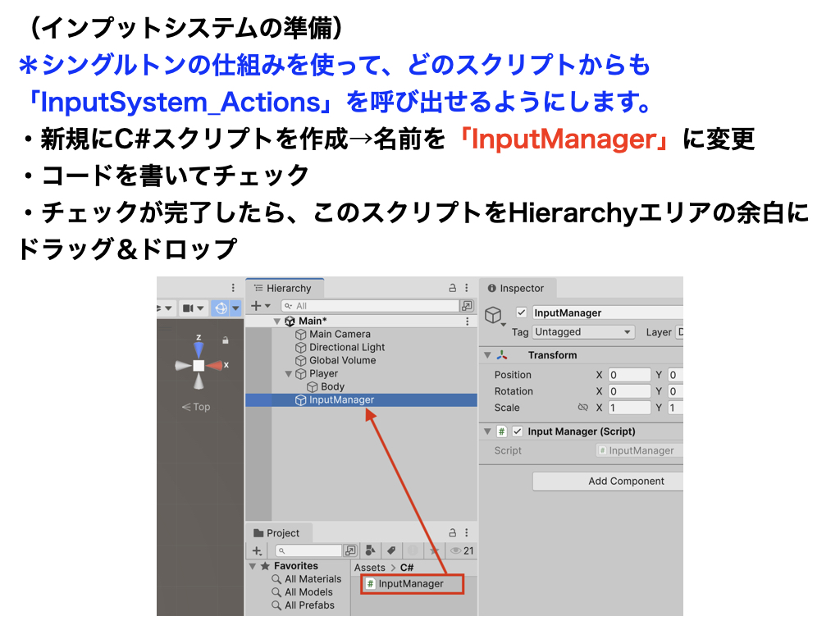
Task: Collapse the Input Manager (Script) foldout
Action: coord(487,431)
